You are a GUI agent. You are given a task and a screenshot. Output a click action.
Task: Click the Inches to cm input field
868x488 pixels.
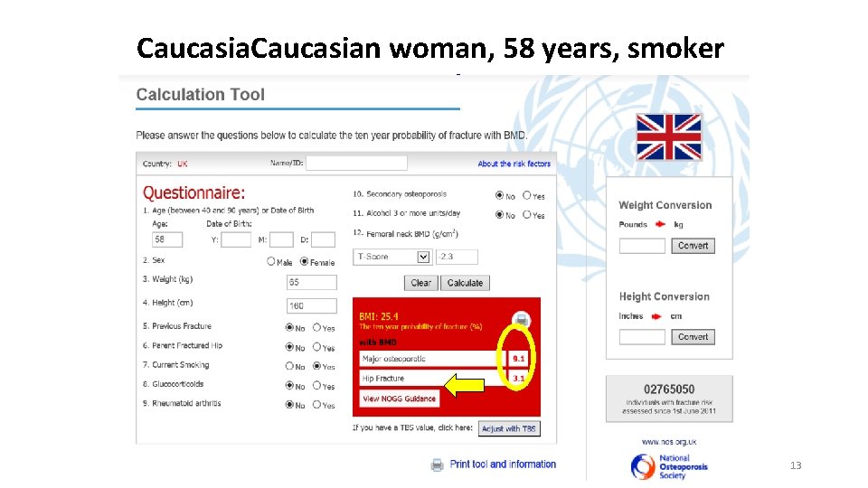pyautogui.click(x=642, y=337)
